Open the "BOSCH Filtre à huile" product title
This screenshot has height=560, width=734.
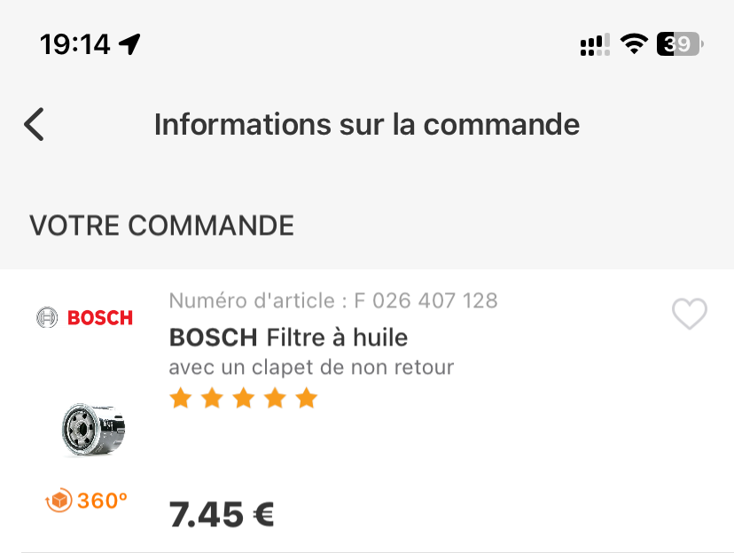click(288, 338)
